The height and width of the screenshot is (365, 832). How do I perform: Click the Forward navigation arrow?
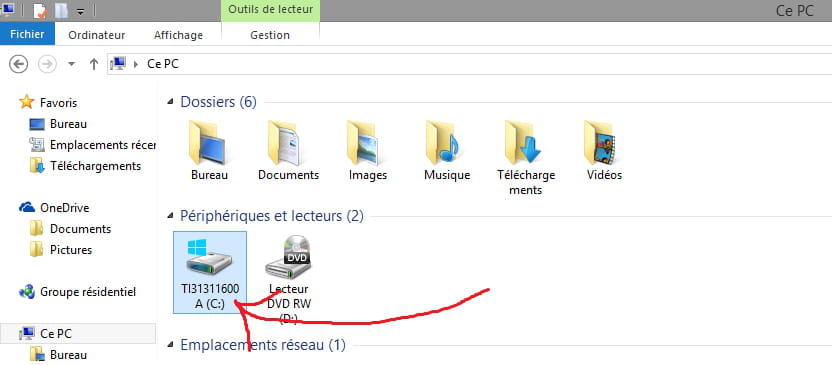click(47, 64)
